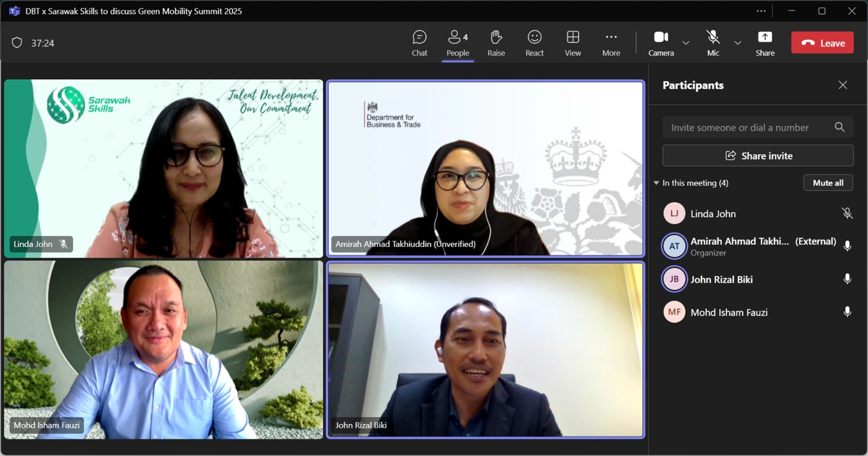Image resolution: width=868 pixels, height=456 pixels.
Task: Click Linda John's muted mic icon
Action: (847, 213)
